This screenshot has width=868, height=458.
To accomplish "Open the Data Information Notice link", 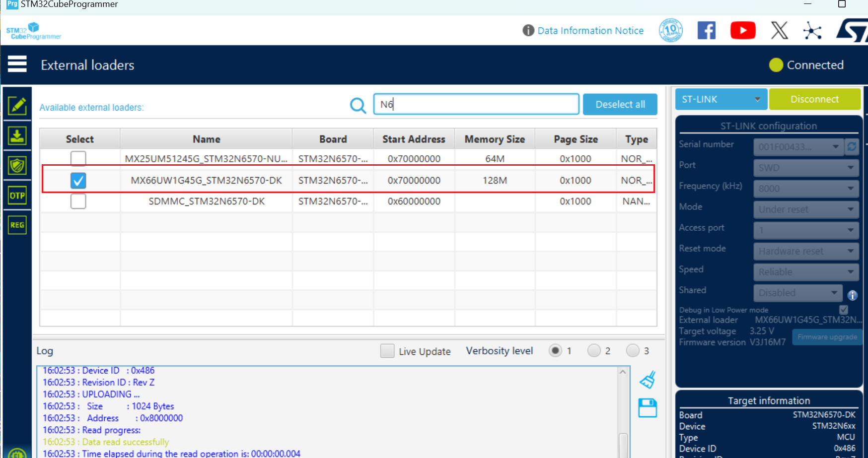I will pos(590,31).
